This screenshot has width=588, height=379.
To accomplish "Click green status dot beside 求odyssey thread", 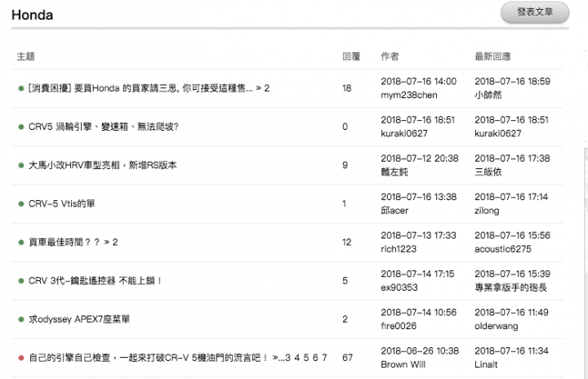I will (x=21, y=319).
